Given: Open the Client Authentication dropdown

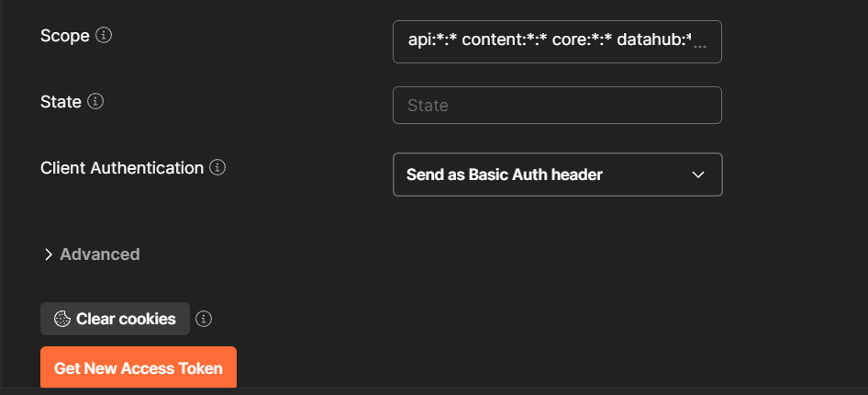Looking at the screenshot, I should point(557,175).
